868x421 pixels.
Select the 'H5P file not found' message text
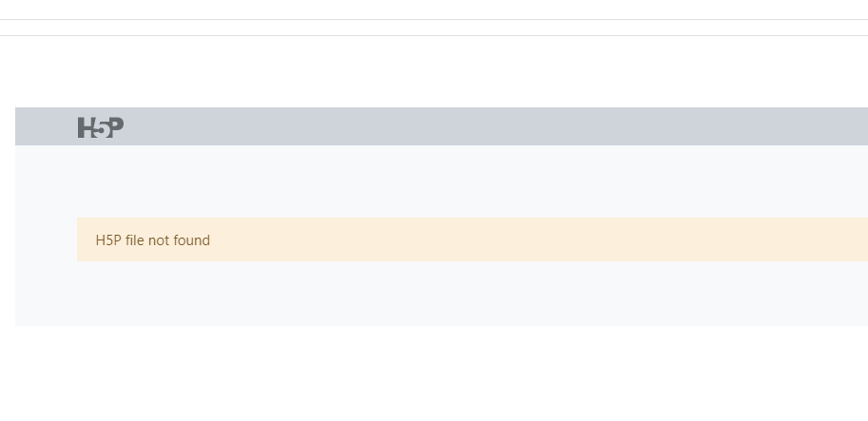153,240
